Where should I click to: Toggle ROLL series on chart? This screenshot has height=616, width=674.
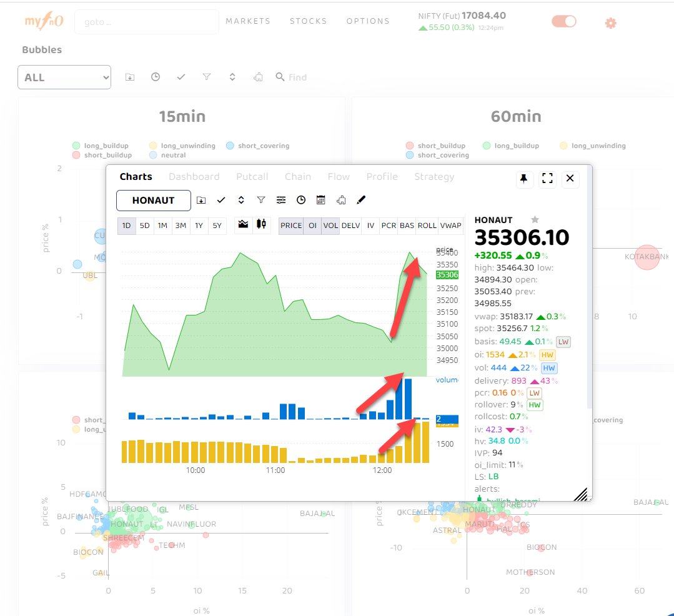pos(427,226)
